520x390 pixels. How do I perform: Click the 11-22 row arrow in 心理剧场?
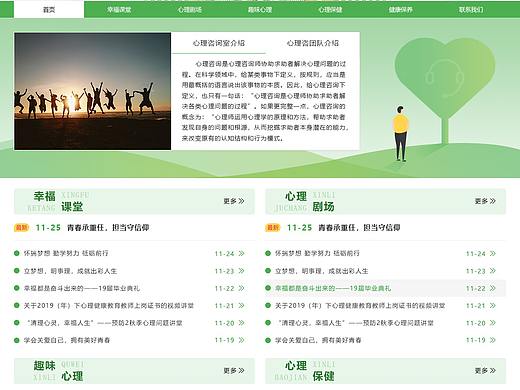pyautogui.click(x=493, y=288)
